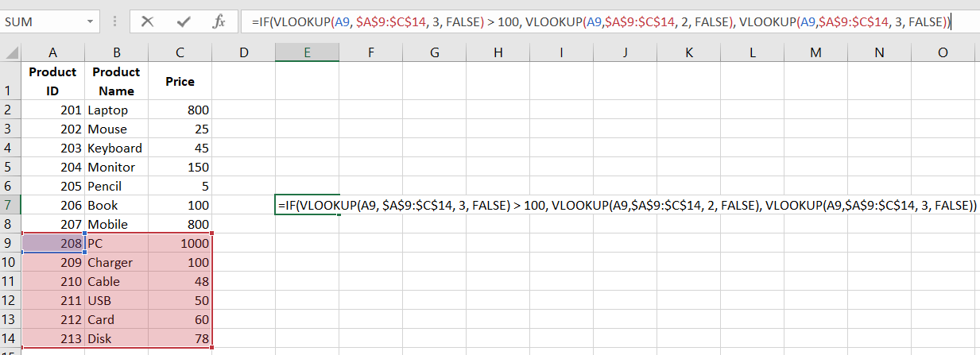Viewport: 980px width, 355px height.
Task: Click cell containing "Monitor"
Action: (116, 167)
